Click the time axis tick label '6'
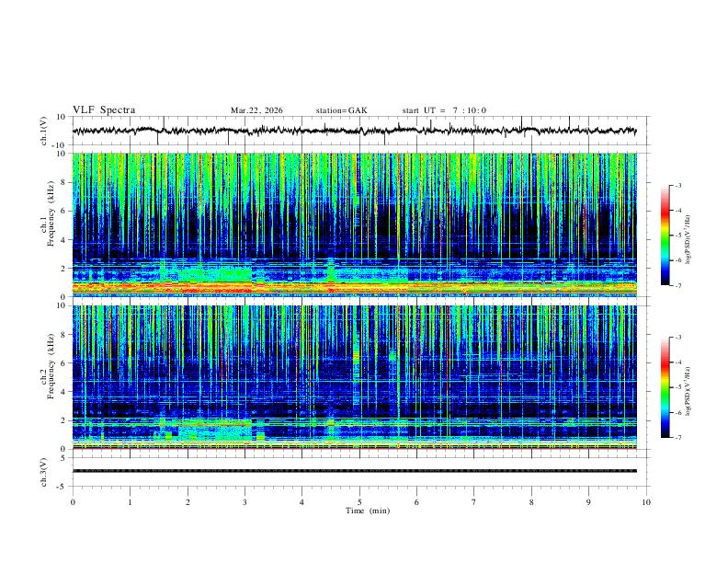The image size is (728, 563). (x=417, y=502)
